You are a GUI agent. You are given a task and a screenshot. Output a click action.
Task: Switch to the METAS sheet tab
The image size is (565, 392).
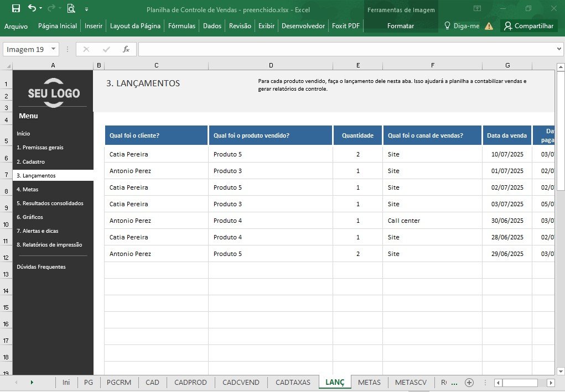(369, 382)
